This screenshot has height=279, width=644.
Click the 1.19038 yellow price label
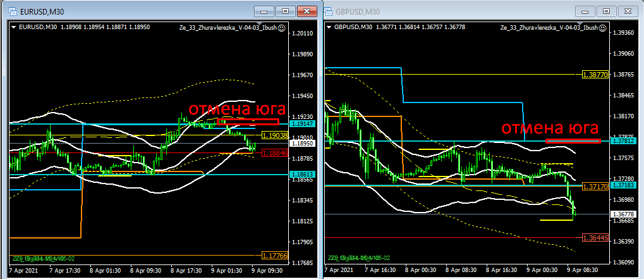274,136
